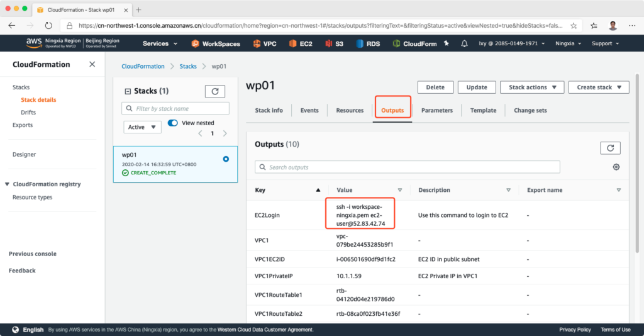The image size is (644, 336).
Task: Click the notification bell icon
Action: click(x=464, y=43)
